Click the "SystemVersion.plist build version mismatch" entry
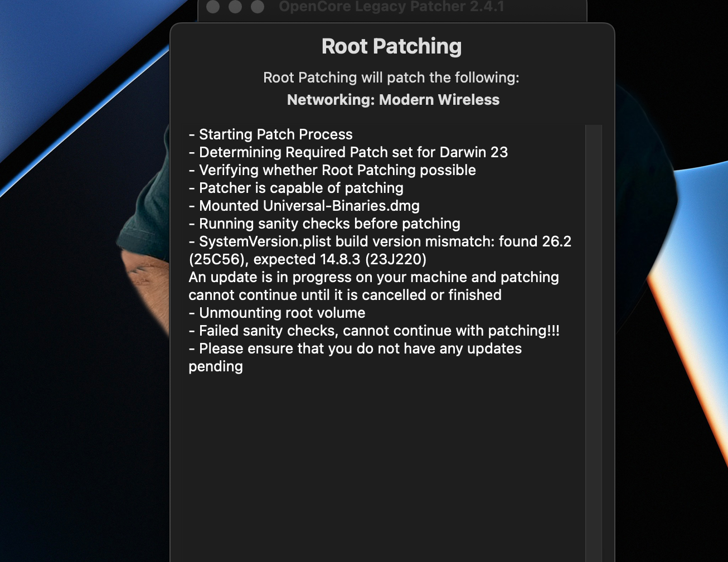The width and height of the screenshot is (728, 562). [380, 250]
